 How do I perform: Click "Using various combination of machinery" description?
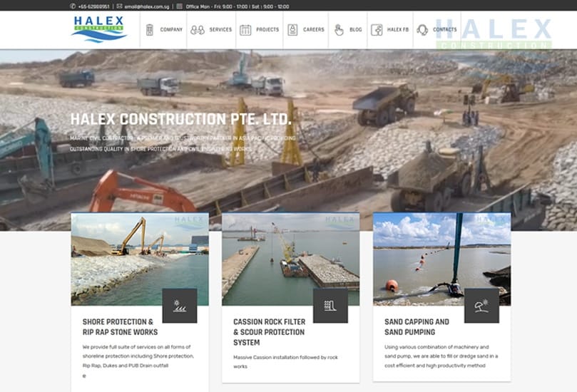tap(441, 356)
